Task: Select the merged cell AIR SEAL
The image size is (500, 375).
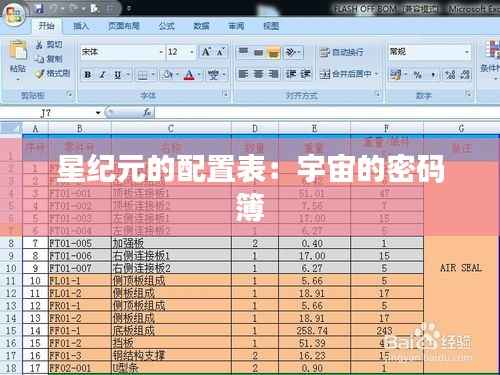Action: pyautogui.click(x=461, y=268)
